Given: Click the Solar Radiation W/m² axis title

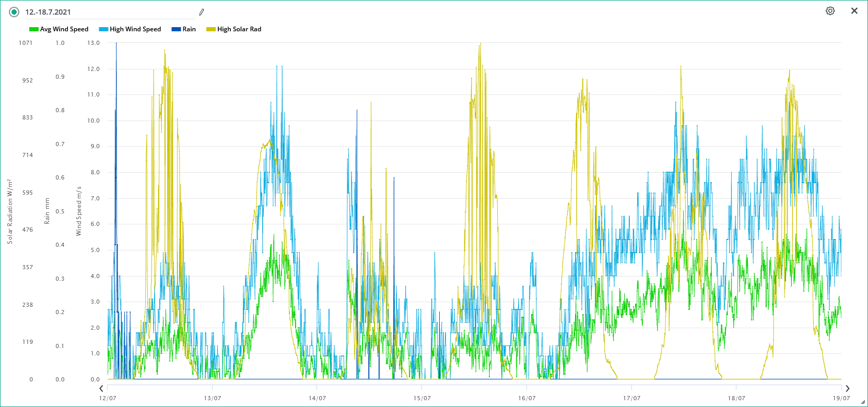Looking at the screenshot, I should click(9, 211).
